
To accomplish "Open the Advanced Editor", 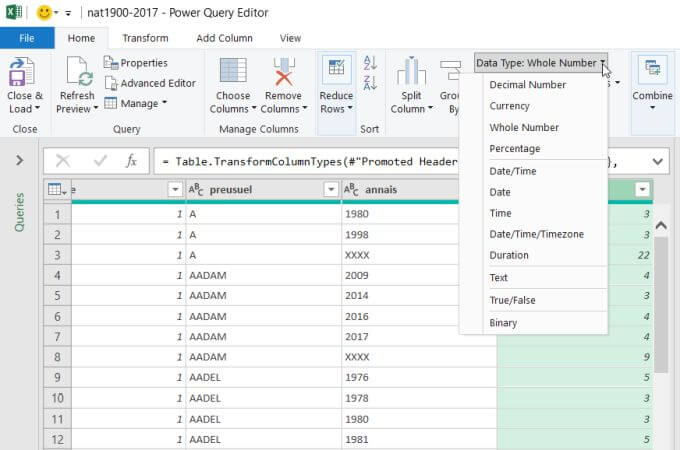I will click(150, 83).
